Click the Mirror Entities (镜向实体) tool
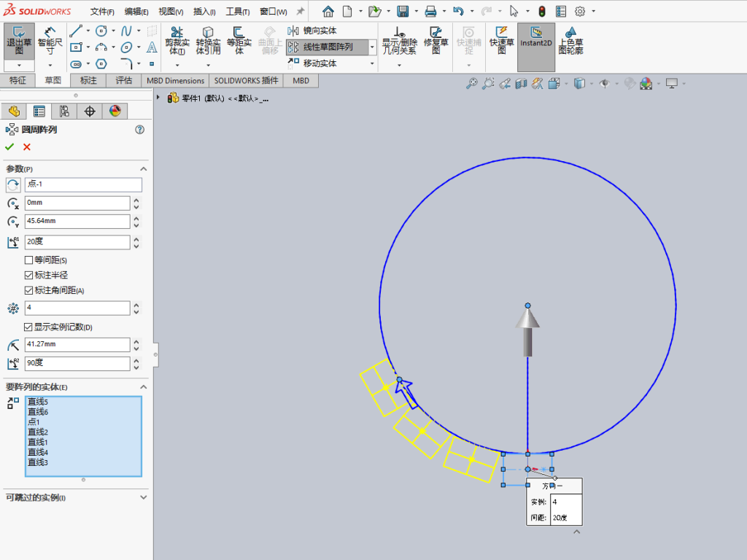Image resolution: width=747 pixels, height=560 pixels. pyautogui.click(x=312, y=31)
